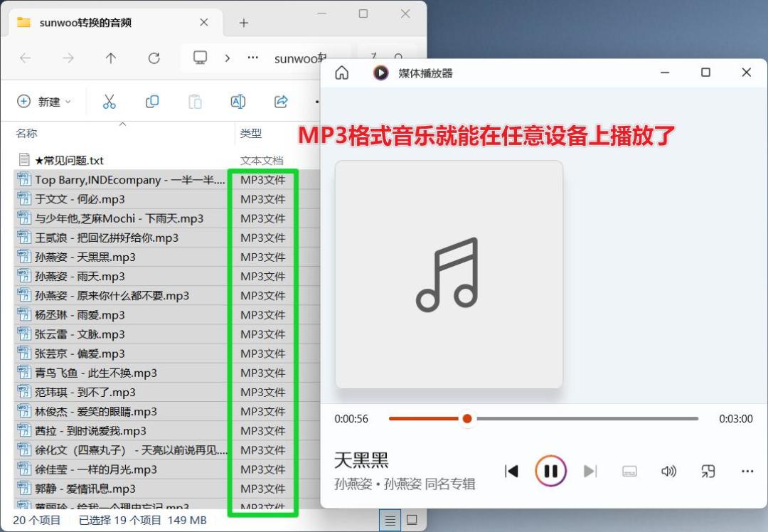Viewport: 768px width, 532px height.
Task: Minimize the Media Player window
Action: (665, 73)
